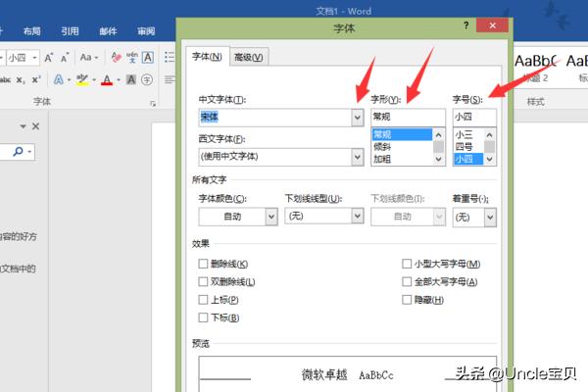Open the 中文字体 font dropdown
This screenshot has width=588, height=392.
point(357,117)
